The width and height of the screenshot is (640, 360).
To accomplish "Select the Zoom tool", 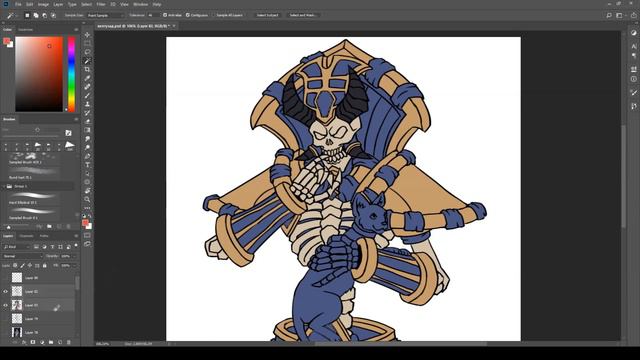I will [87, 199].
